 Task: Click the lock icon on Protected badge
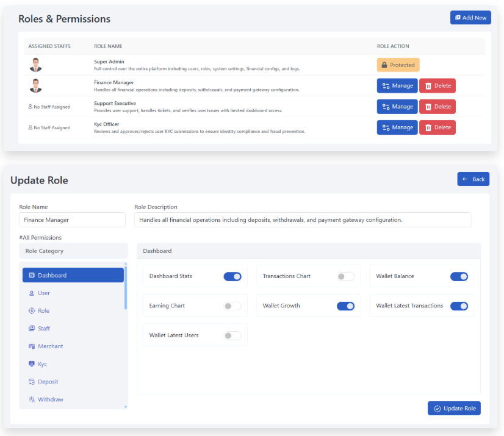point(384,65)
